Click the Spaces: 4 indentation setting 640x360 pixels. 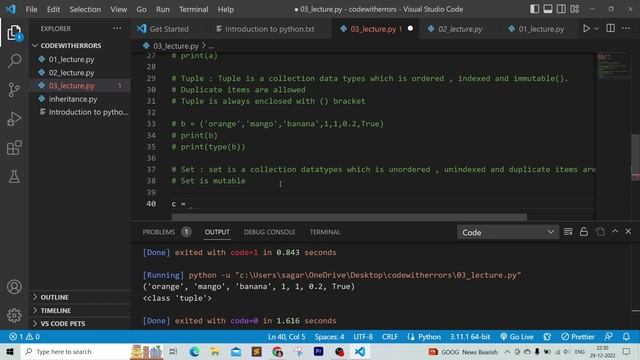point(329,337)
